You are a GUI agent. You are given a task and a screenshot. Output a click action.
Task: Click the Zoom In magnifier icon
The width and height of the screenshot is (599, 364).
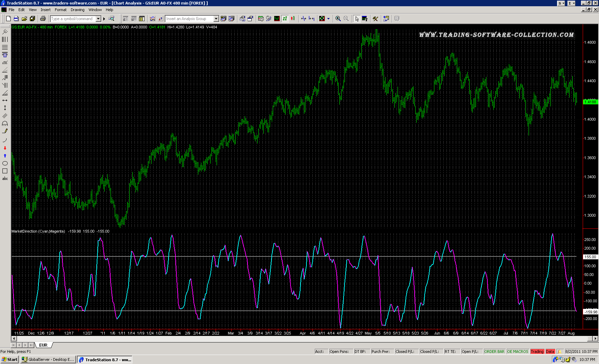(338, 19)
